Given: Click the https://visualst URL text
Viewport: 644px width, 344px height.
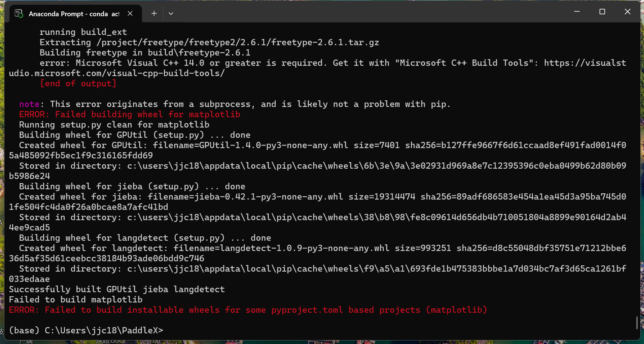Looking at the screenshot, I should [x=585, y=63].
